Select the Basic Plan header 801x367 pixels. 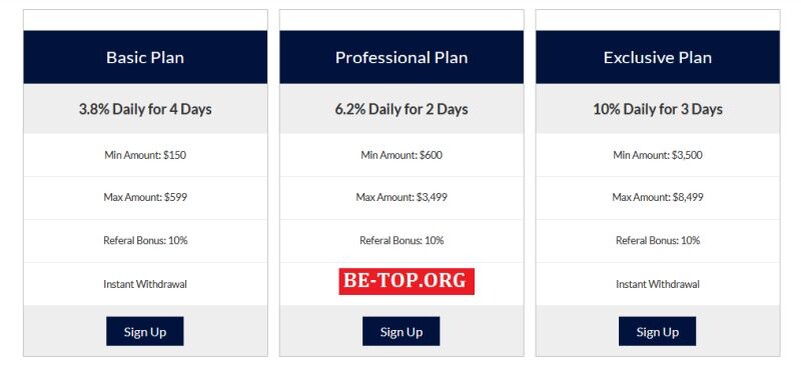(x=145, y=57)
